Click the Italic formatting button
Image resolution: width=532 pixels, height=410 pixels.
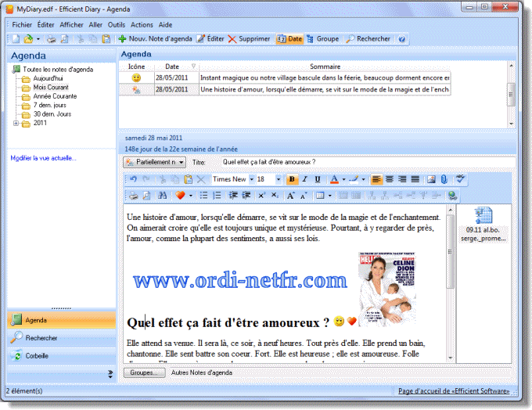[304, 179]
